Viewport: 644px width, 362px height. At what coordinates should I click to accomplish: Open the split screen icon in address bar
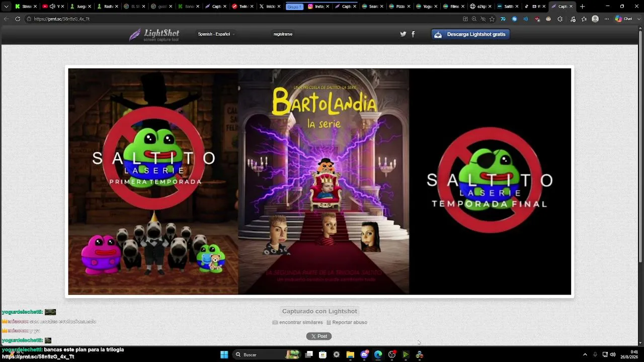pos(465,19)
